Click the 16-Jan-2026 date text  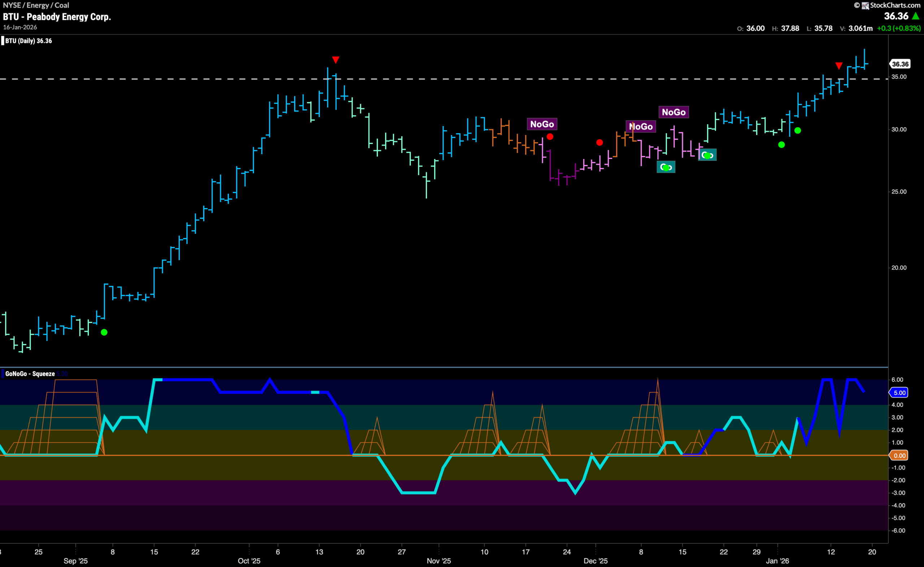(x=20, y=27)
